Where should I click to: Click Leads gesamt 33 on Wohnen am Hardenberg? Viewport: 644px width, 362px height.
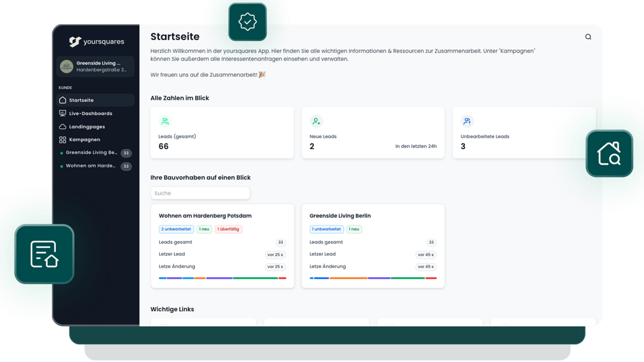tap(281, 242)
